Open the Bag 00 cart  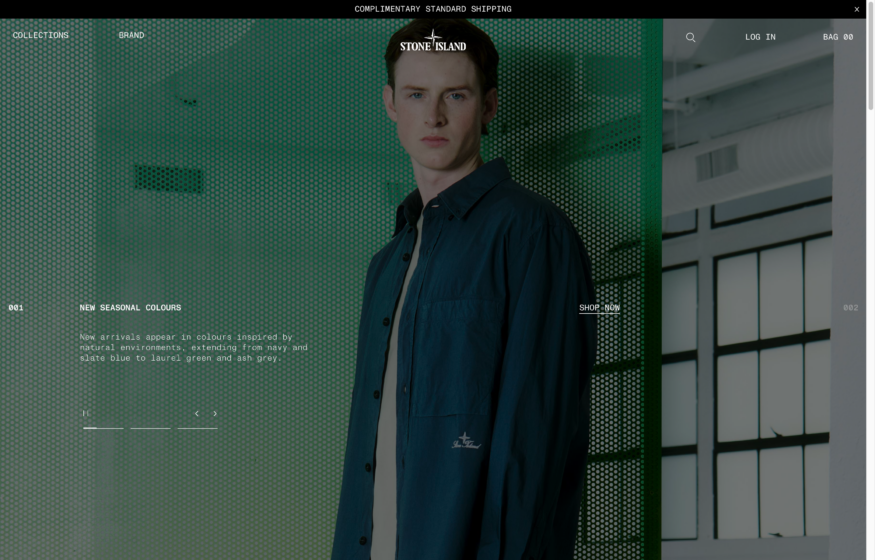tap(838, 37)
